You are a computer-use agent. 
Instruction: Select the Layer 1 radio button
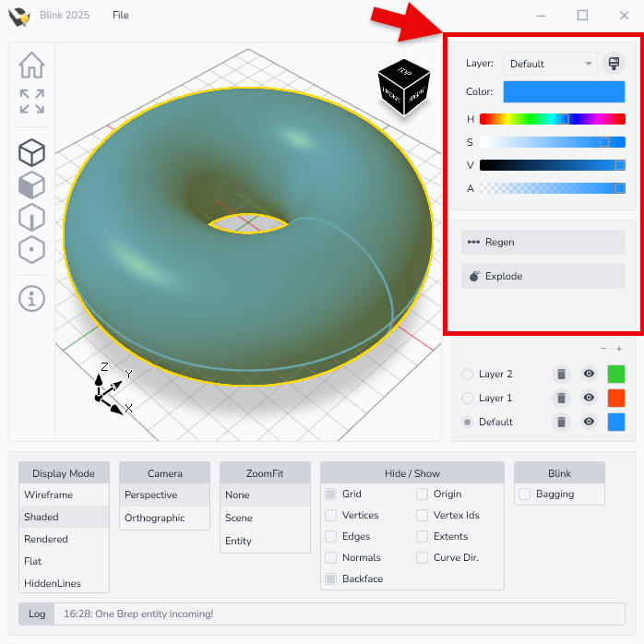point(467,398)
